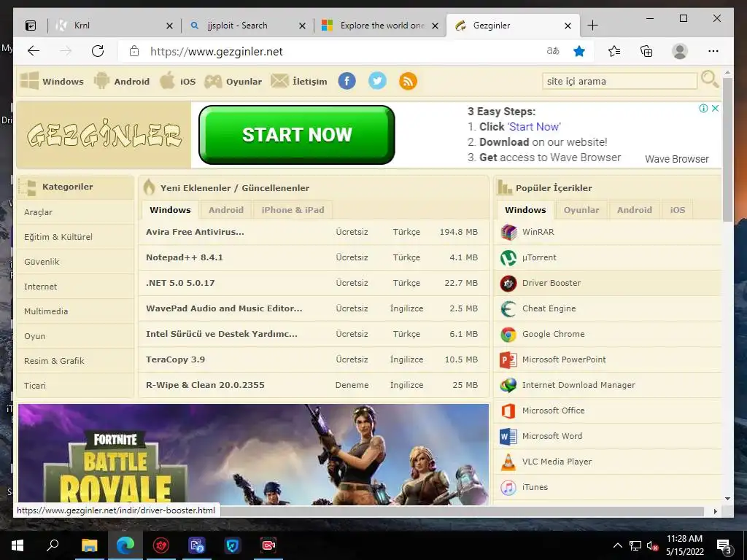Select iPhone & iPad tab

(x=293, y=210)
